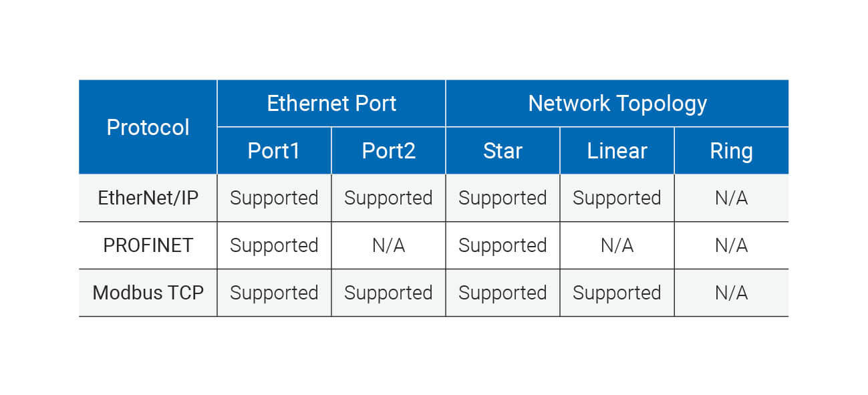The width and height of the screenshot is (868, 395).
Task: Select the PROFINET row label
Action: tap(148, 245)
